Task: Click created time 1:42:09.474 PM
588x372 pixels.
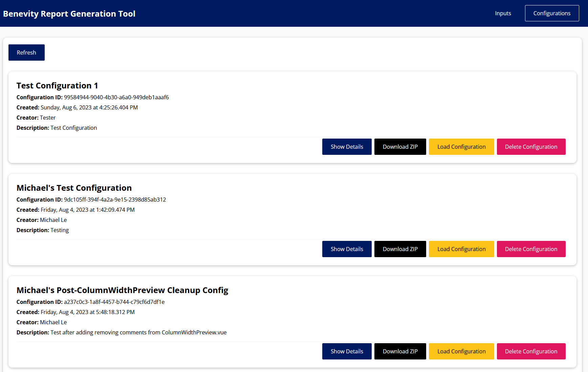Action: (115, 210)
